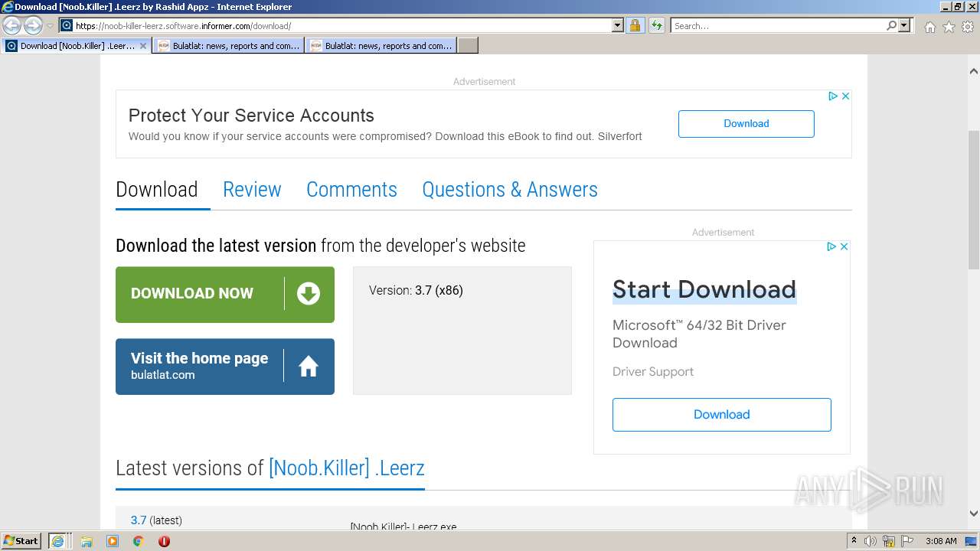
Task: Expand the address bar autocomplete dropdown
Action: [618, 25]
